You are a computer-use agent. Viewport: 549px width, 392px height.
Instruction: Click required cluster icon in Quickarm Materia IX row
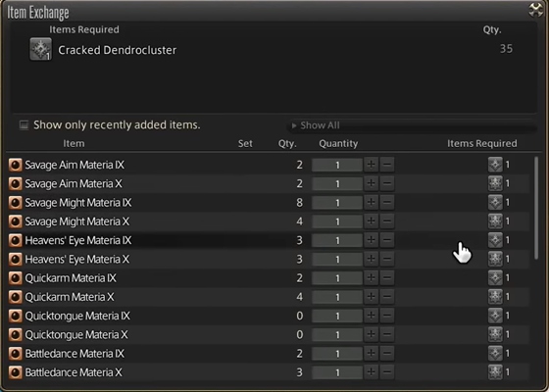(495, 278)
